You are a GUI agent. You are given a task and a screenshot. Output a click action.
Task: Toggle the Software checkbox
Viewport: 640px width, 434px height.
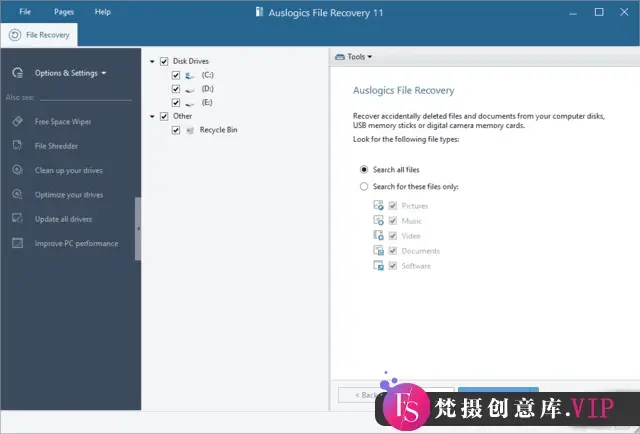[x=393, y=266]
